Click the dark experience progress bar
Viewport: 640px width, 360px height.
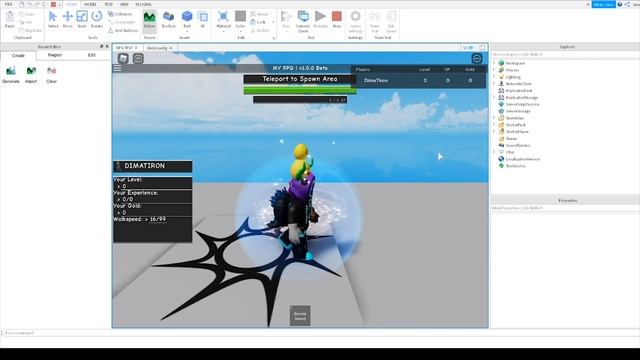pyautogui.click(x=300, y=100)
